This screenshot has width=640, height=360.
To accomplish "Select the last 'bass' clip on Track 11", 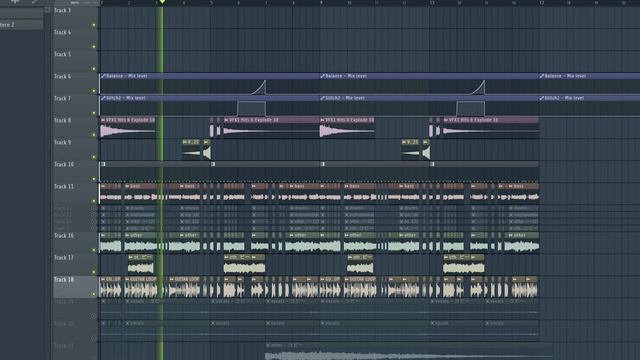I will click(x=523, y=193).
